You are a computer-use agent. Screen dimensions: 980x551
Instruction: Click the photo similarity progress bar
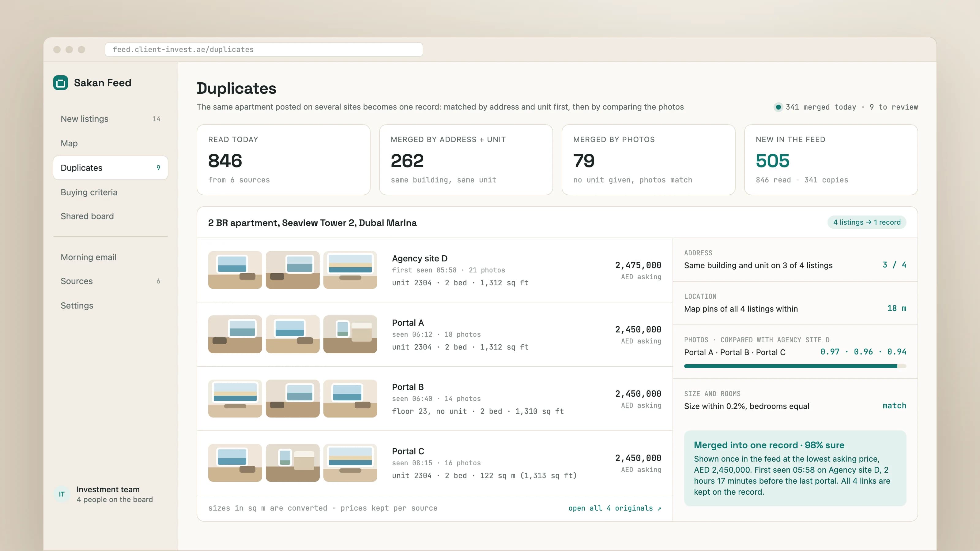[795, 366]
